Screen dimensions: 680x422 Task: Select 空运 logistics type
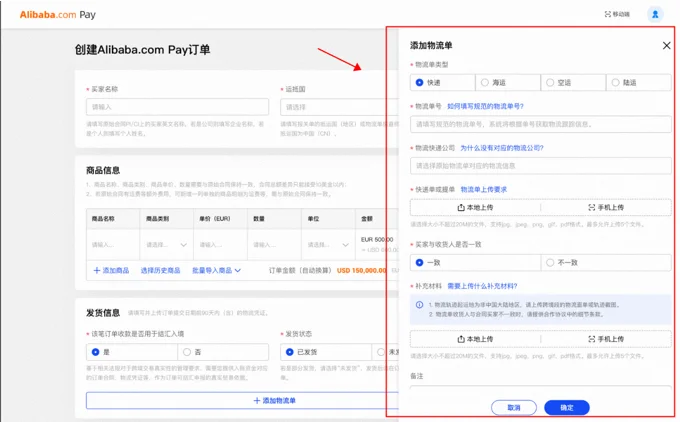[550, 83]
